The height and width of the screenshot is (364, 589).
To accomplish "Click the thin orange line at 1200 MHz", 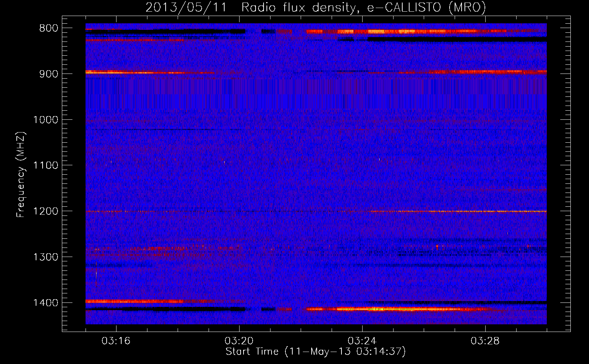I will (x=316, y=211).
